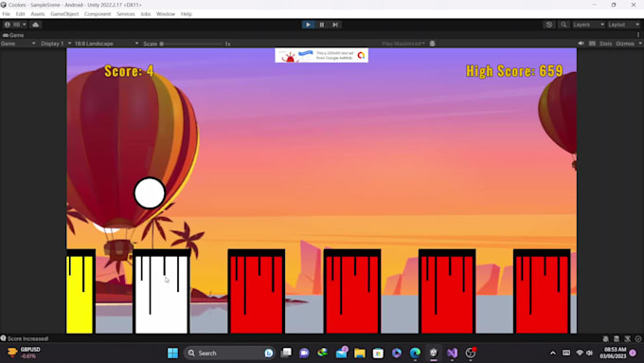644x363 pixels.
Task: Adjust the Scale slider
Action: (x=191, y=44)
